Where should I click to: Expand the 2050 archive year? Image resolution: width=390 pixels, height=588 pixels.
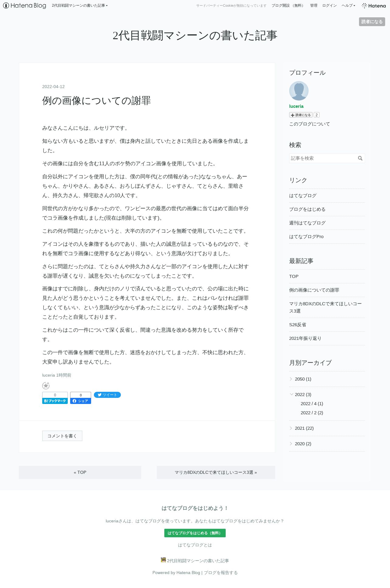[x=291, y=379]
